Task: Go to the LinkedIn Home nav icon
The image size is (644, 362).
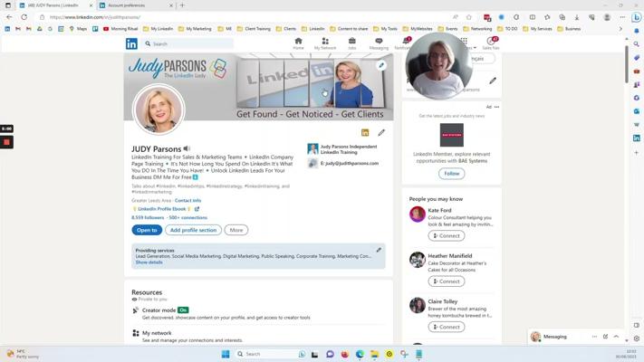Action: click(x=298, y=43)
